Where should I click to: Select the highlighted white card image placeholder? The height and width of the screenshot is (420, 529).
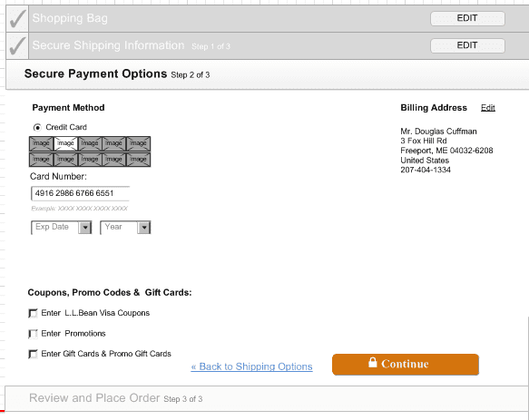tap(65, 143)
